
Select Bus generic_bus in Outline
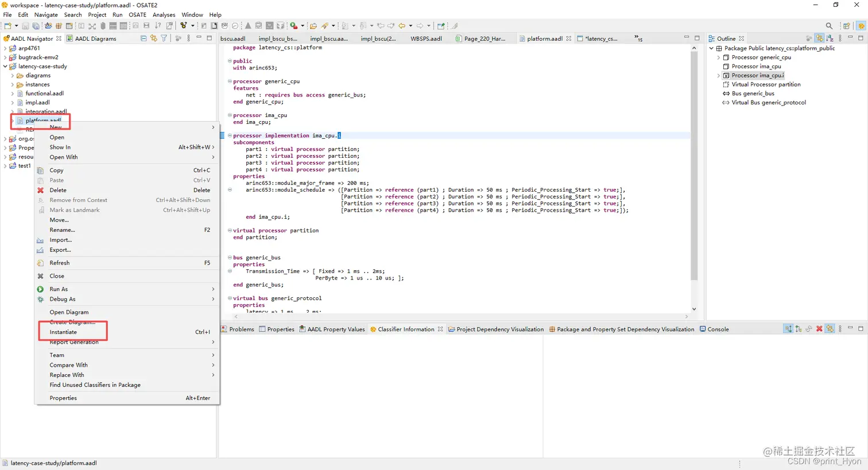749,94
